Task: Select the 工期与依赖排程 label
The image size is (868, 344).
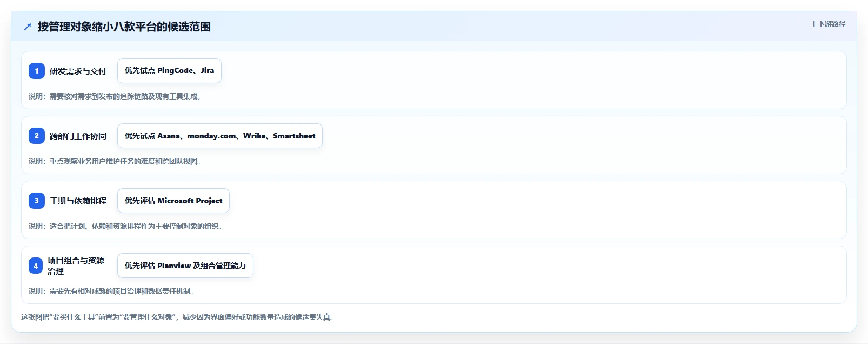Action: click(78, 201)
